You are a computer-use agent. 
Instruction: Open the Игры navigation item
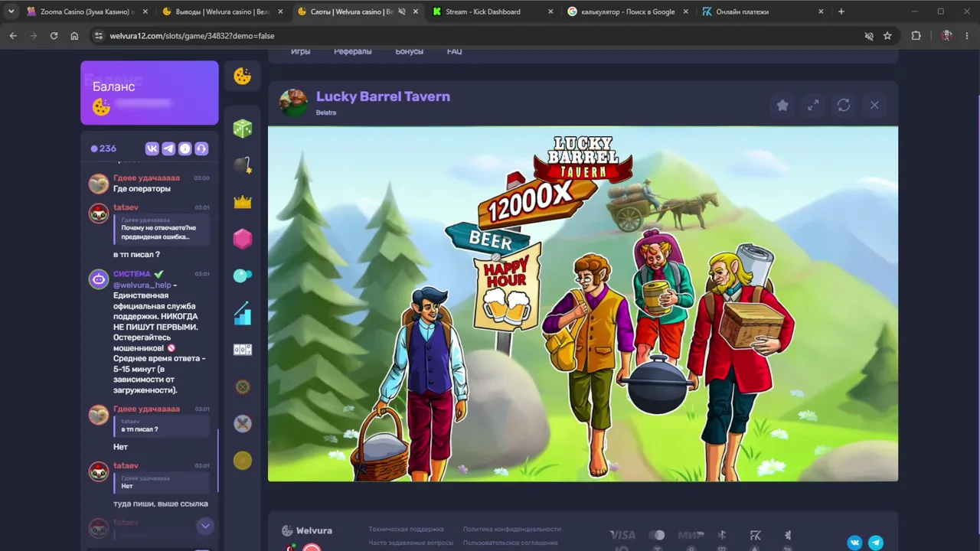[300, 51]
